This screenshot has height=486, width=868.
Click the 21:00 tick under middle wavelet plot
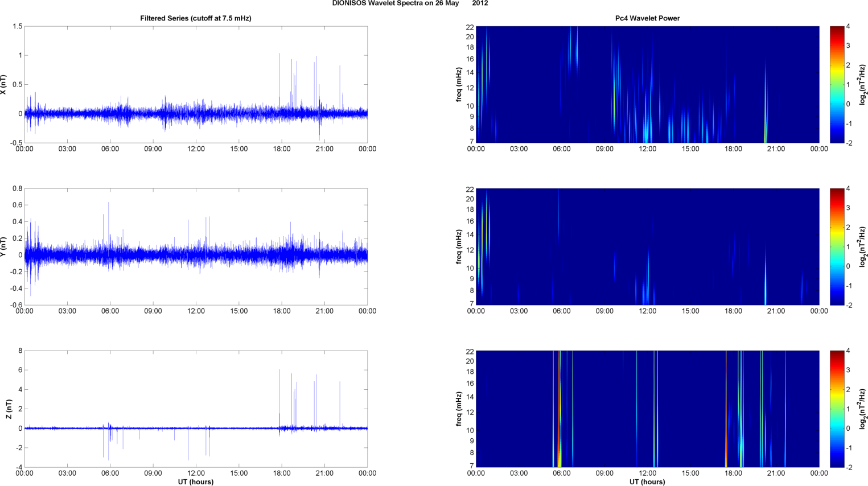point(776,311)
